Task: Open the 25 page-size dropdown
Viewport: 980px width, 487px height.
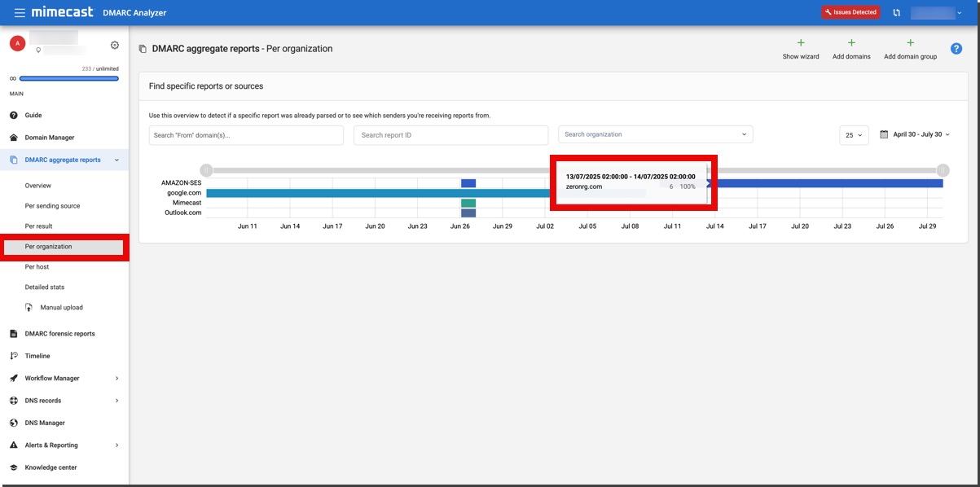Action: 854,135
